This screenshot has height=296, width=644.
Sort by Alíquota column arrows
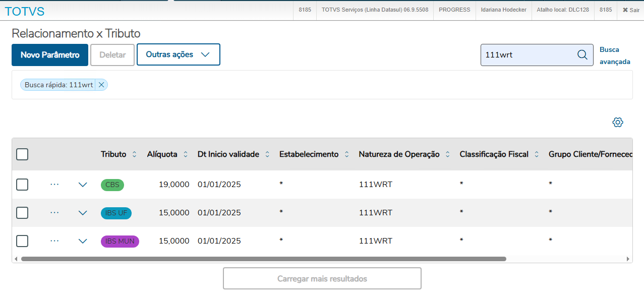click(186, 154)
